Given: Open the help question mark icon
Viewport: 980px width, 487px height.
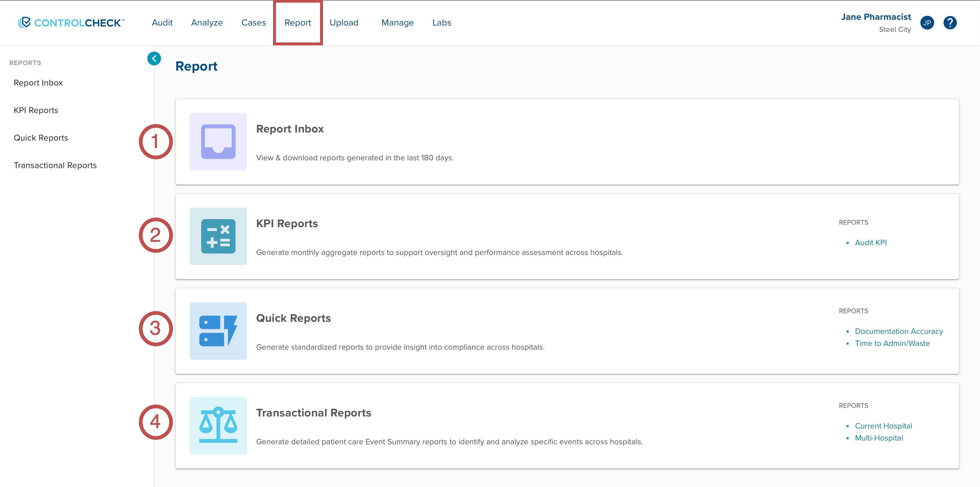Looking at the screenshot, I should 950,23.
